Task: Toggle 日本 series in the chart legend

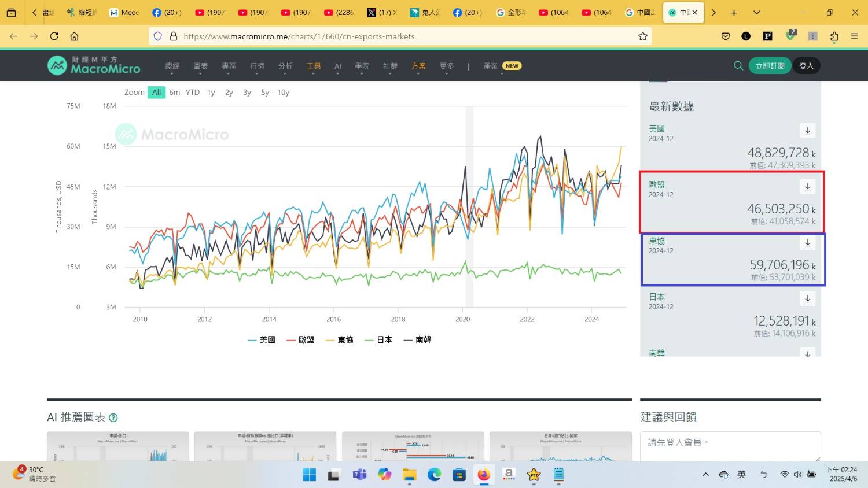Action: (378, 340)
